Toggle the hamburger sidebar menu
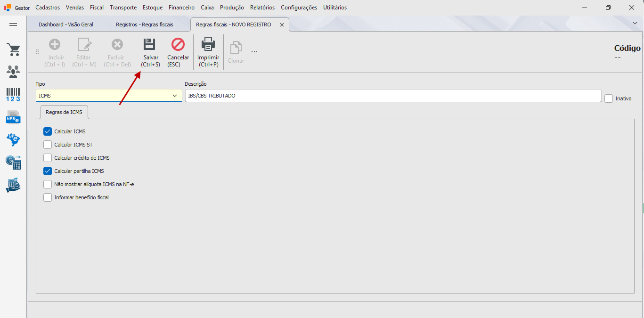This screenshot has width=644, height=318. pyautogui.click(x=13, y=26)
